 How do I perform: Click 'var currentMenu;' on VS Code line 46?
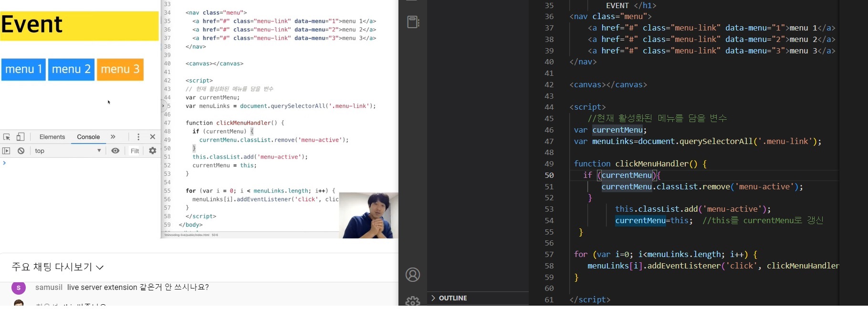[x=610, y=130]
